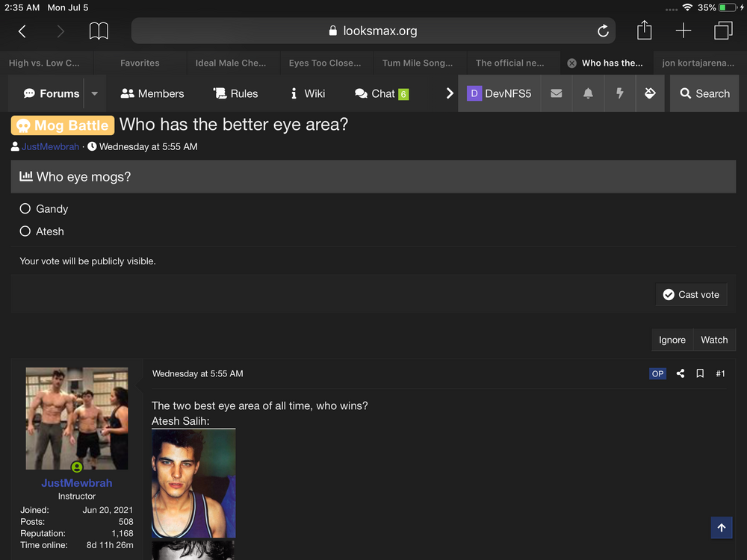Image resolution: width=747 pixels, height=560 pixels.
Task: Tap the looksmax.org address bar
Action: coord(373,31)
